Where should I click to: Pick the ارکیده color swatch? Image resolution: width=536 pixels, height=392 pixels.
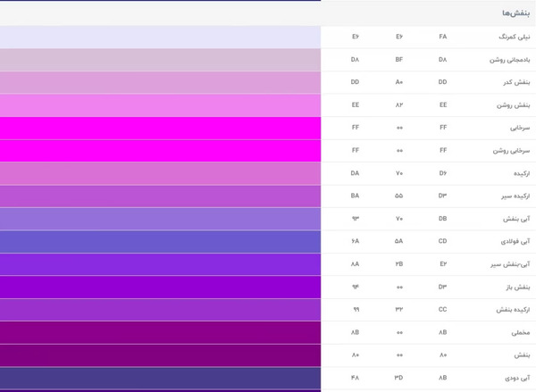[x=160, y=173]
